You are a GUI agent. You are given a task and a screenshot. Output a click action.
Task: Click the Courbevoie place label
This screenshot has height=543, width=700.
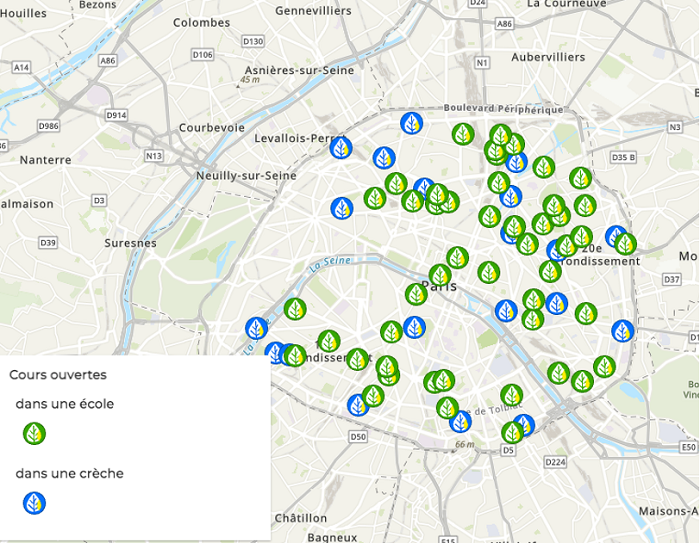[x=212, y=128]
